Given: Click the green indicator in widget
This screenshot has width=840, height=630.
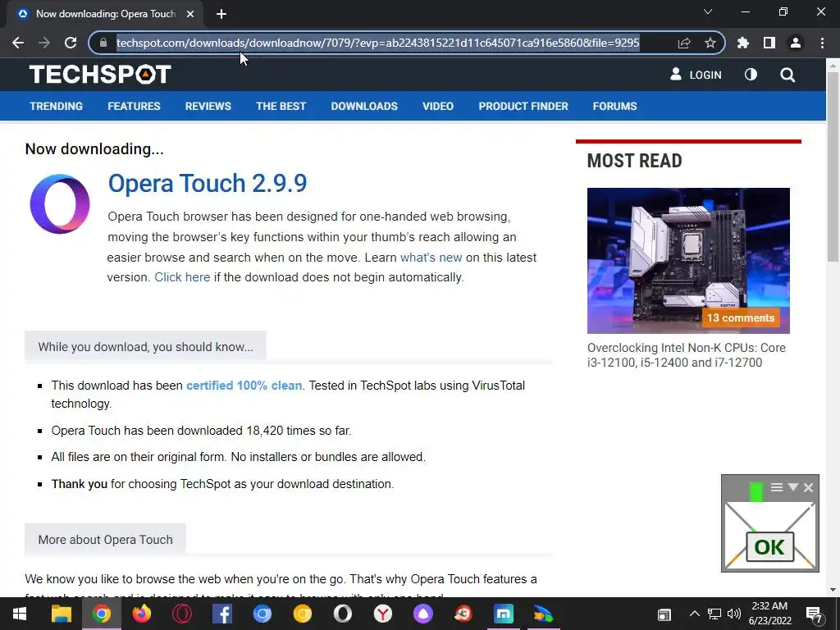Looking at the screenshot, I should coord(756,492).
